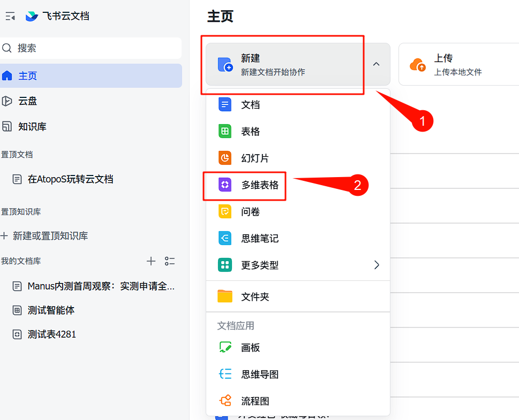Click the orange 流程图 icon
Image resolution: width=519 pixels, height=420 pixels.
pyautogui.click(x=225, y=401)
